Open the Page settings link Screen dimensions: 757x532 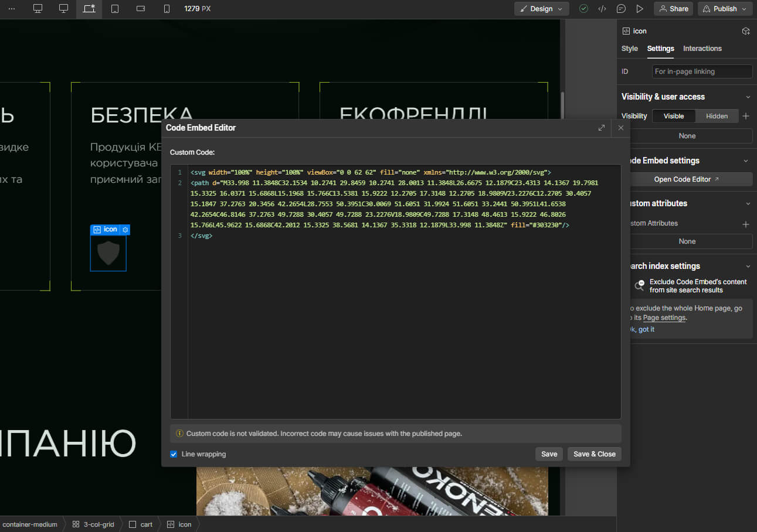(x=664, y=318)
